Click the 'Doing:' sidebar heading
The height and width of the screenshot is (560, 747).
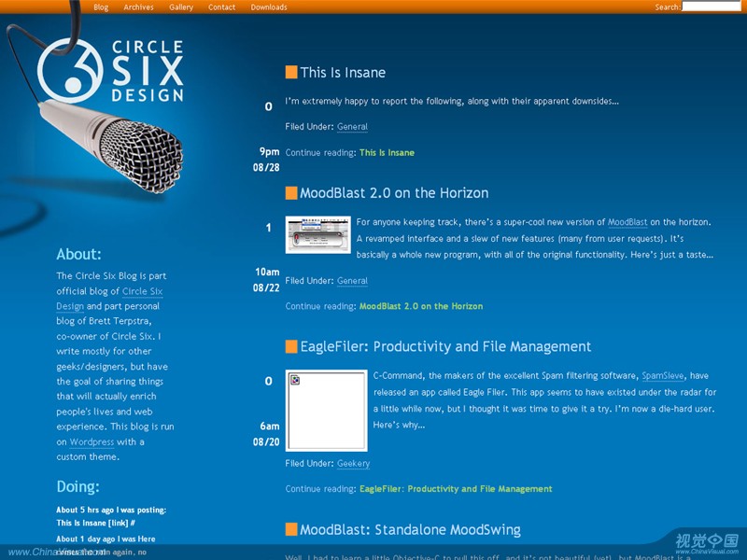(x=78, y=486)
